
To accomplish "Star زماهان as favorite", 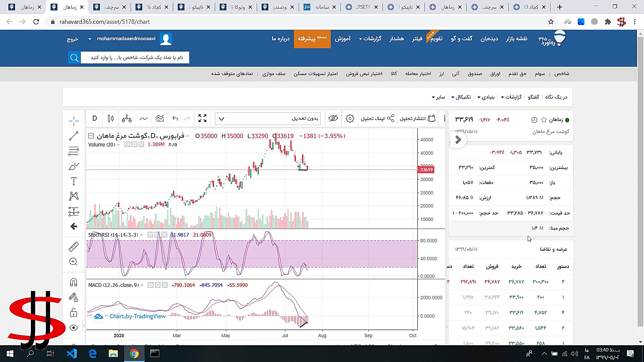I will point(544,120).
